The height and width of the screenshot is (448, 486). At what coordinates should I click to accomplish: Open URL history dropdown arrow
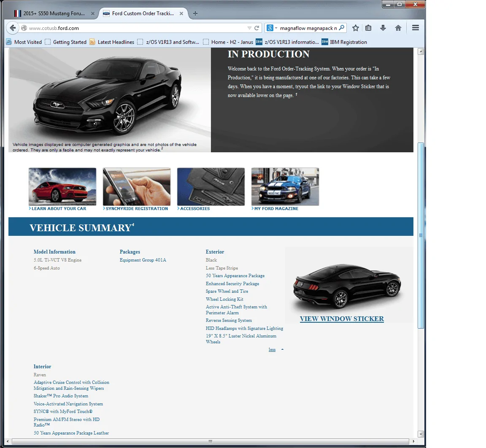(249, 28)
